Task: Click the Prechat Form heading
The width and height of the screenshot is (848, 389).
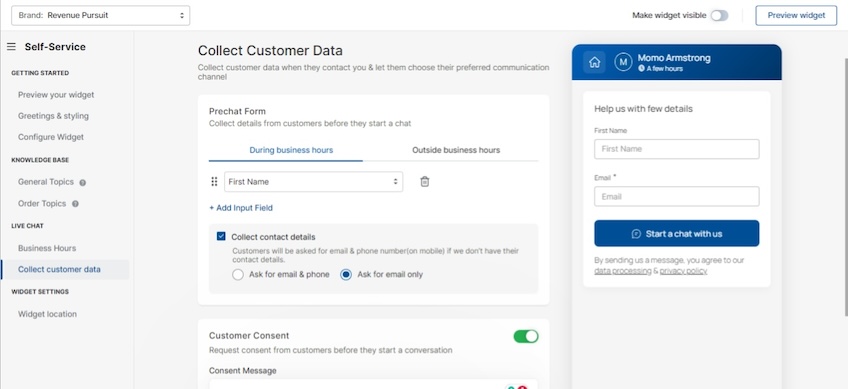Action: pyautogui.click(x=237, y=111)
